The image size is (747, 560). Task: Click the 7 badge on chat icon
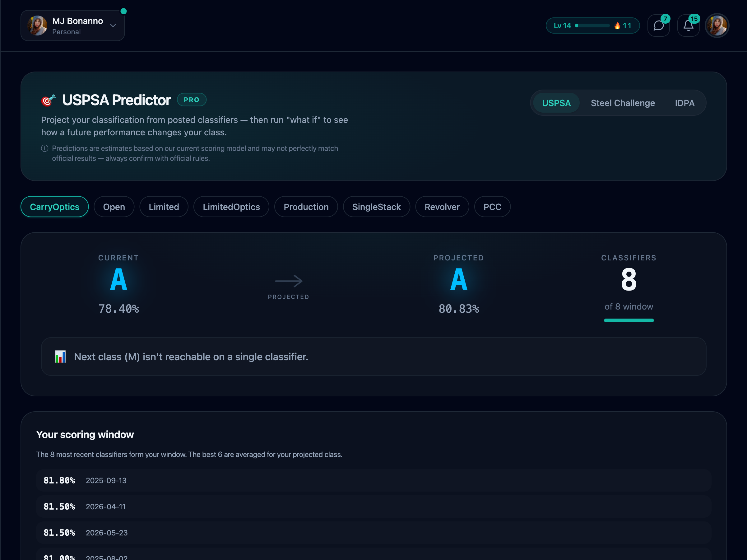pyautogui.click(x=665, y=19)
